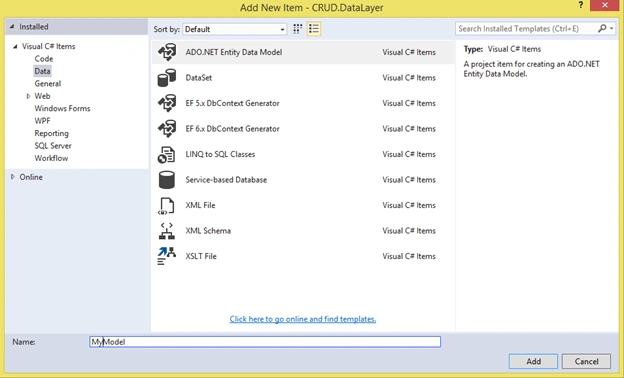Select the 'LINQ to SQL Classes' name

click(x=220, y=154)
